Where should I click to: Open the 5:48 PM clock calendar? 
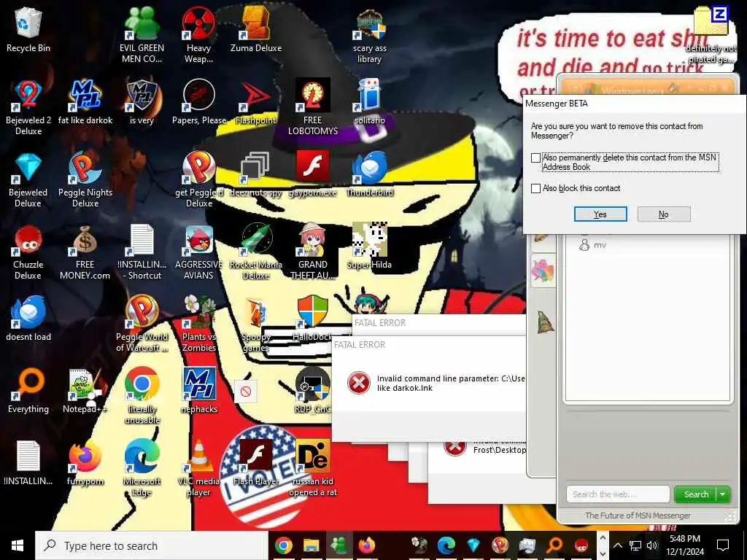(685, 545)
